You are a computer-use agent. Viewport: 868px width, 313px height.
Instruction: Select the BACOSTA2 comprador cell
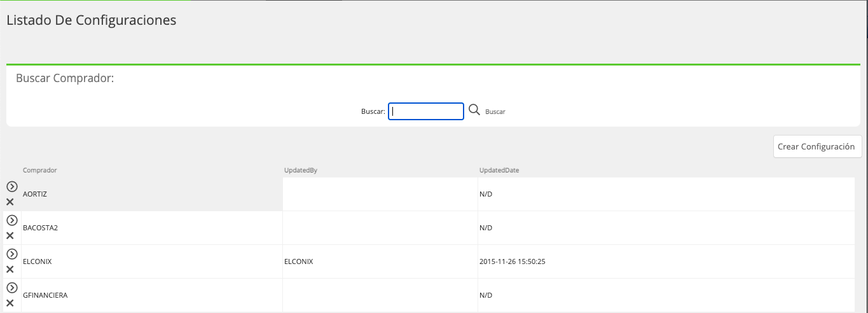[x=152, y=228]
